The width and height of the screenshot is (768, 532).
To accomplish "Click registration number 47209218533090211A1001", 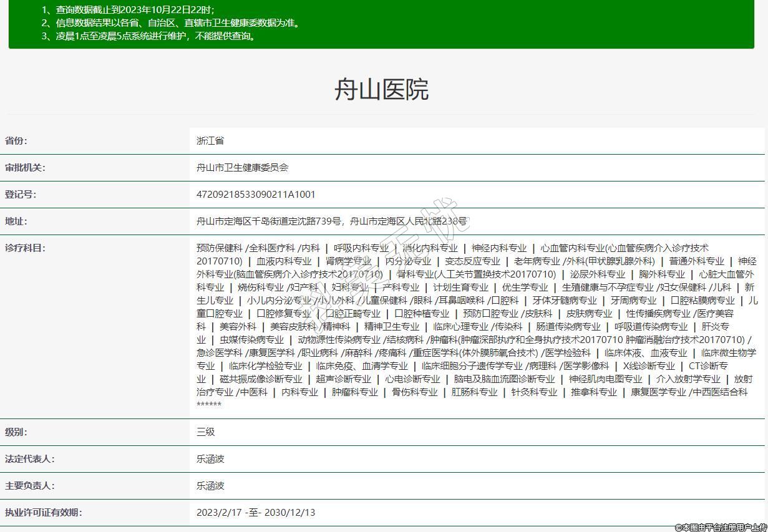I will pos(256,195).
